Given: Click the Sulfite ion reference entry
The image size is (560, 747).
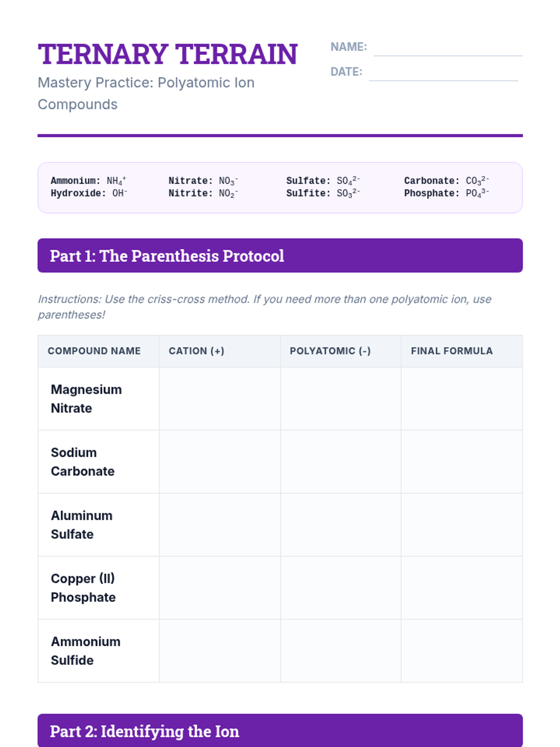Looking at the screenshot, I should point(323,193).
